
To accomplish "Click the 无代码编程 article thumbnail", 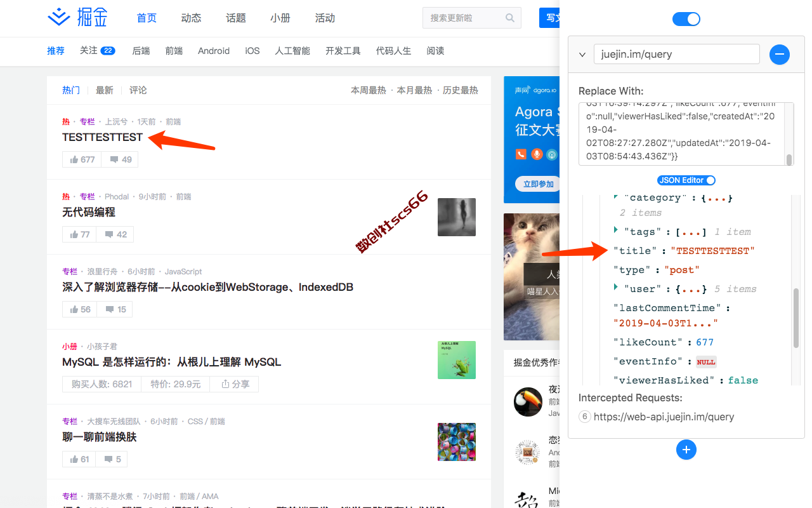I will pyautogui.click(x=457, y=217).
